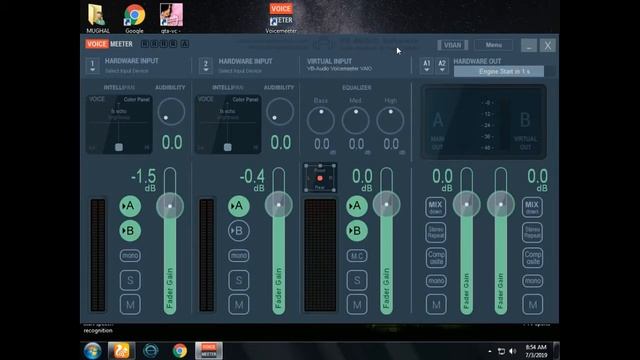Click Hardware Input 1 fader knob

click(170, 206)
